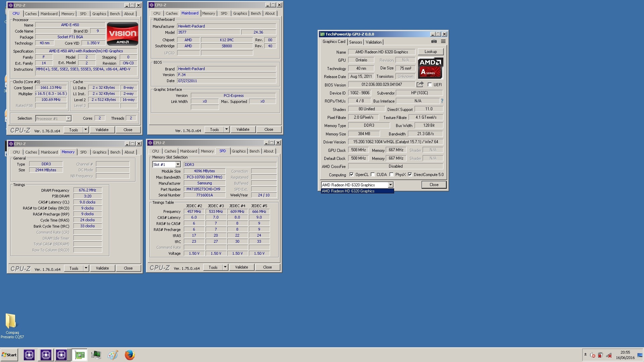Open the GPU selector dropdown in GPU-Z
Screen dimensions: 644x362
click(x=390, y=185)
